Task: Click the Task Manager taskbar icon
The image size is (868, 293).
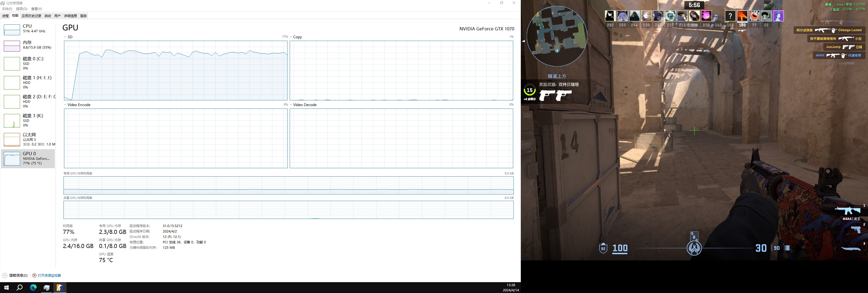Action: (46, 288)
